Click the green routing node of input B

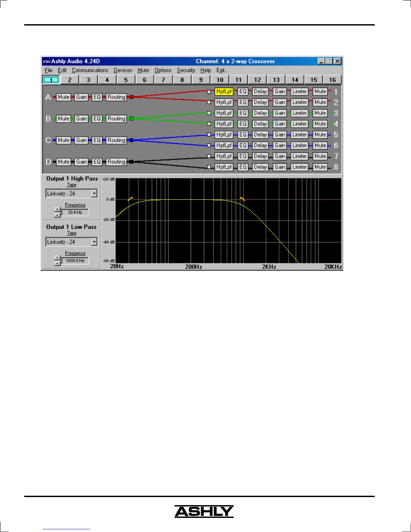132,119
